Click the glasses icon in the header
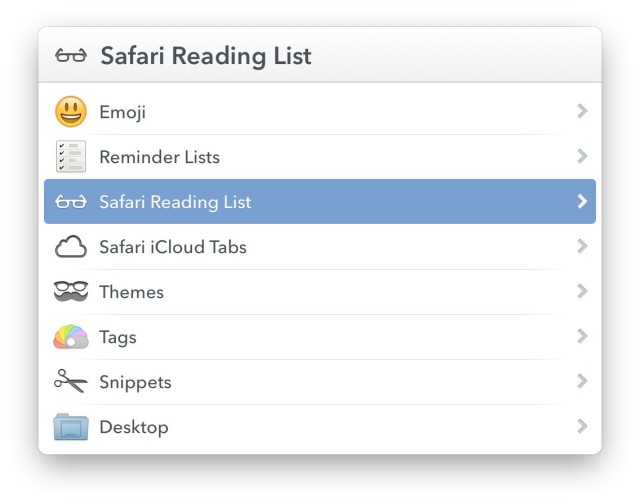Viewport: 640px width, 504px height. pyautogui.click(x=71, y=56)
